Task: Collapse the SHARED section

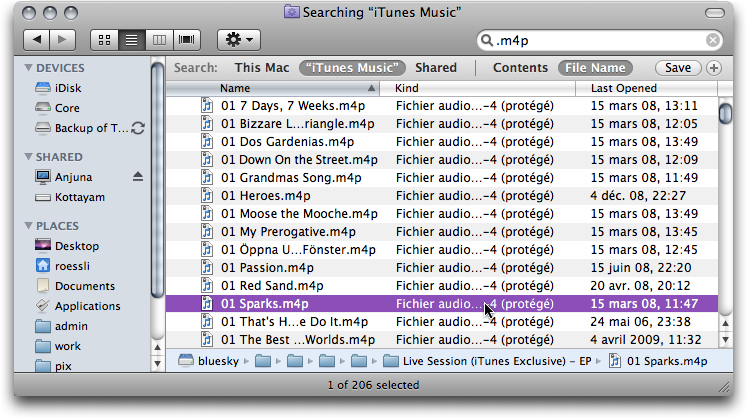Action: click(x=28, y=157)
